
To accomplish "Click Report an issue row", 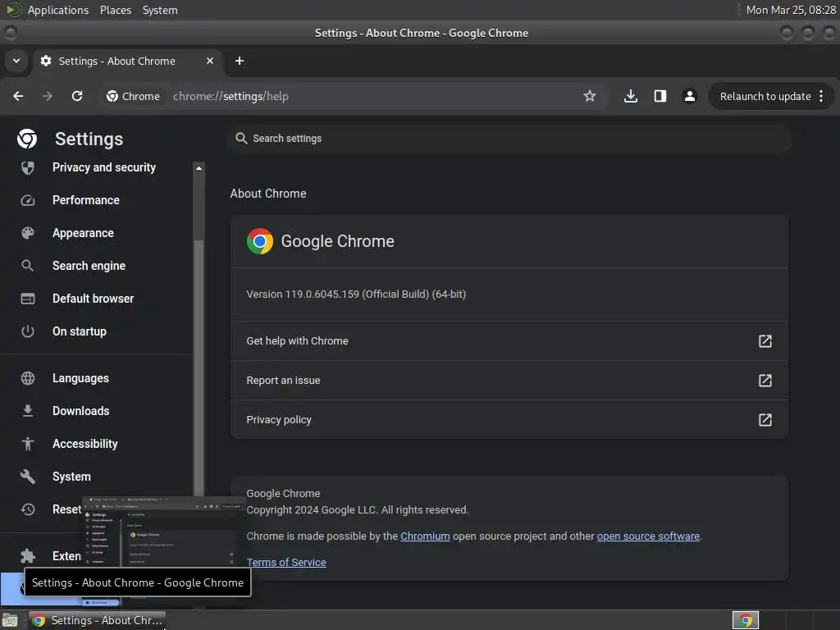I will 509,381.
